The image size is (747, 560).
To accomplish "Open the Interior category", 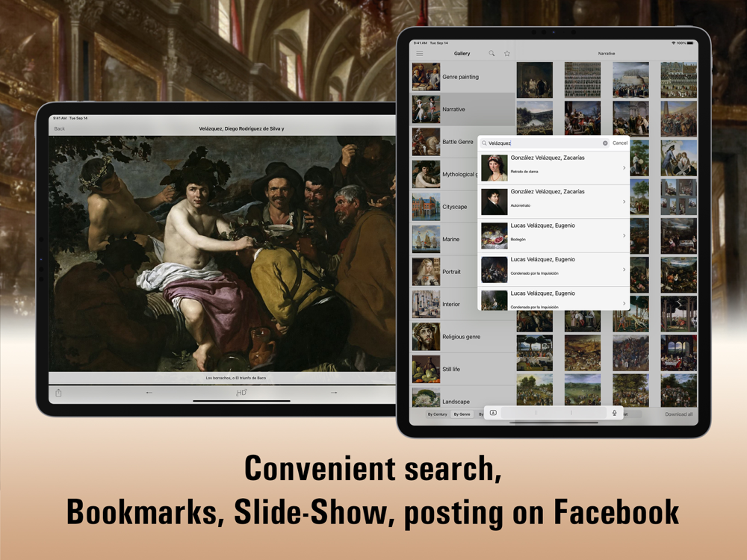I will pyautogui.click(x=444, y=304).
